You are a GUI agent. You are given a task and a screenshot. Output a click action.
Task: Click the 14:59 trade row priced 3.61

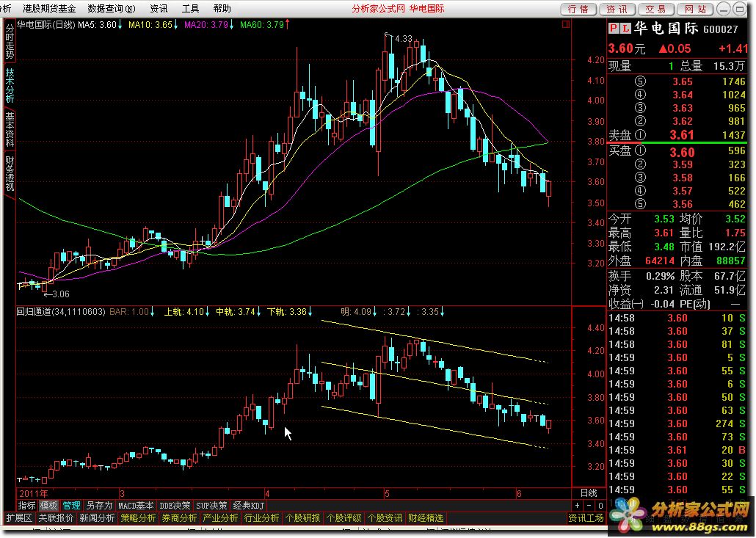pos(677,450)
